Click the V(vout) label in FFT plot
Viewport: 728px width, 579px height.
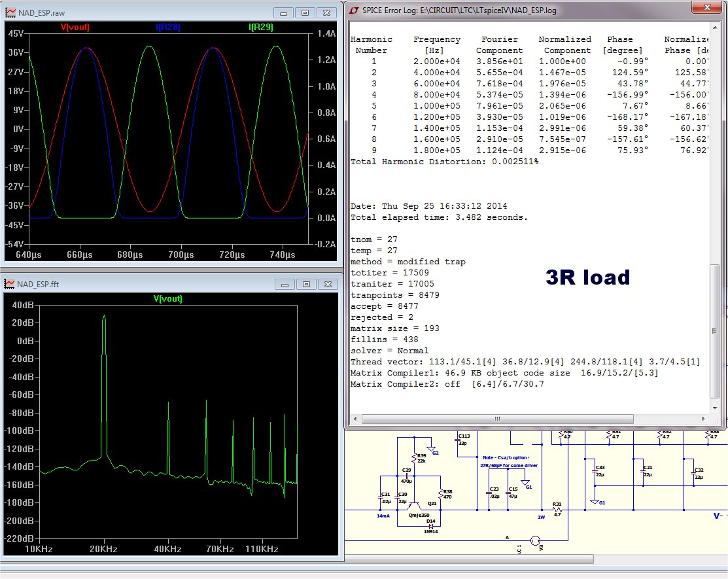167,298
